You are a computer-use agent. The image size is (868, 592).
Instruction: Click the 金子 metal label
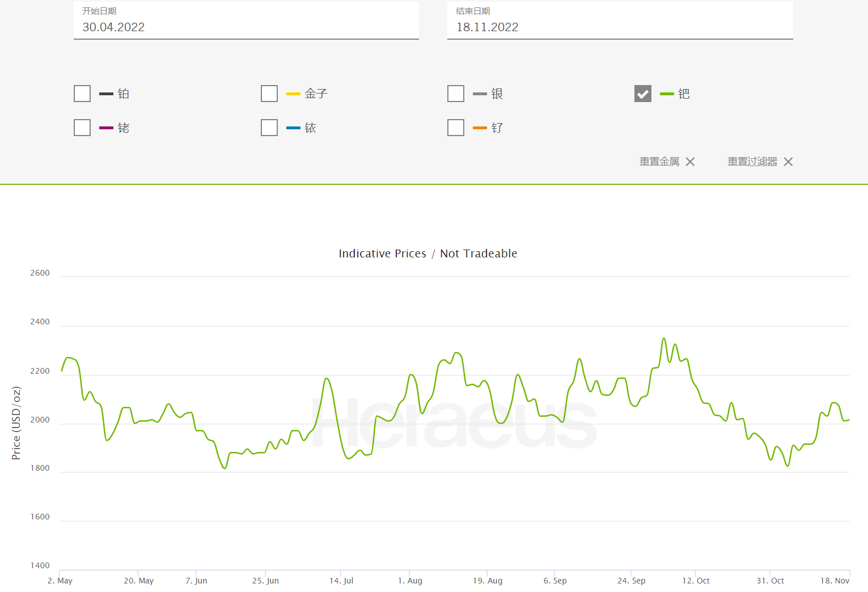316,94
